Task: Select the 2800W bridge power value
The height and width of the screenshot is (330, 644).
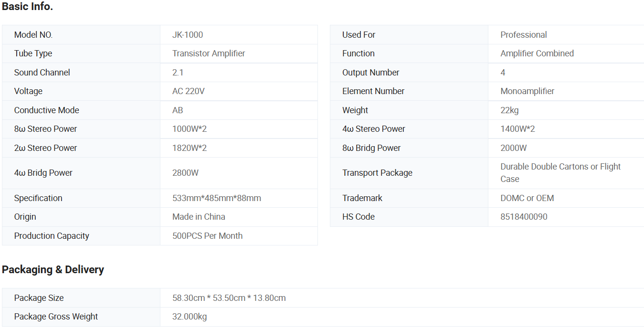Action: 185,173
